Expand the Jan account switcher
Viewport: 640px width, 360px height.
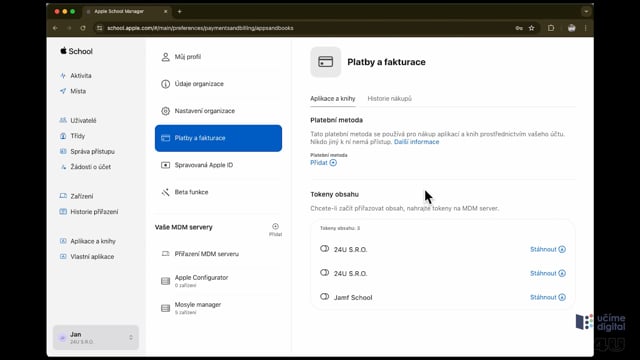[x=96, y=338]
